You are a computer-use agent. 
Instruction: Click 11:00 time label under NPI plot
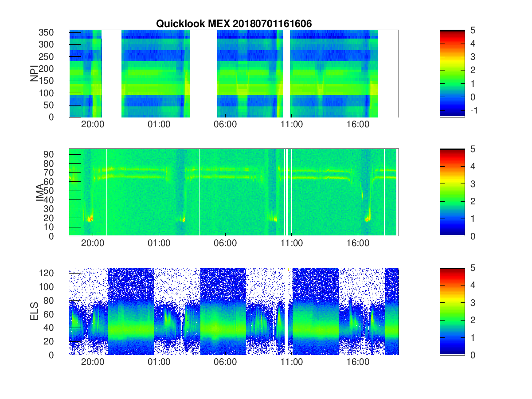tap(292, 125)
